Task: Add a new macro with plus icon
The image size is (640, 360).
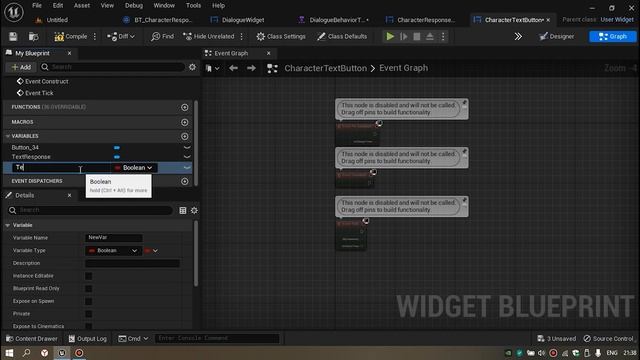Action: pyautogui.click(x=185, y=122)
